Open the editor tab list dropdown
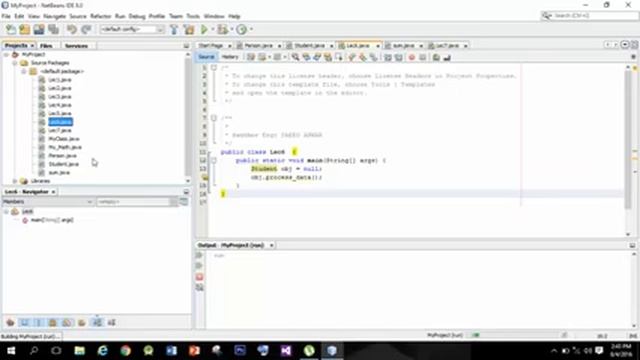The height and width of the screenshot is (360, 640). point(624,45)
